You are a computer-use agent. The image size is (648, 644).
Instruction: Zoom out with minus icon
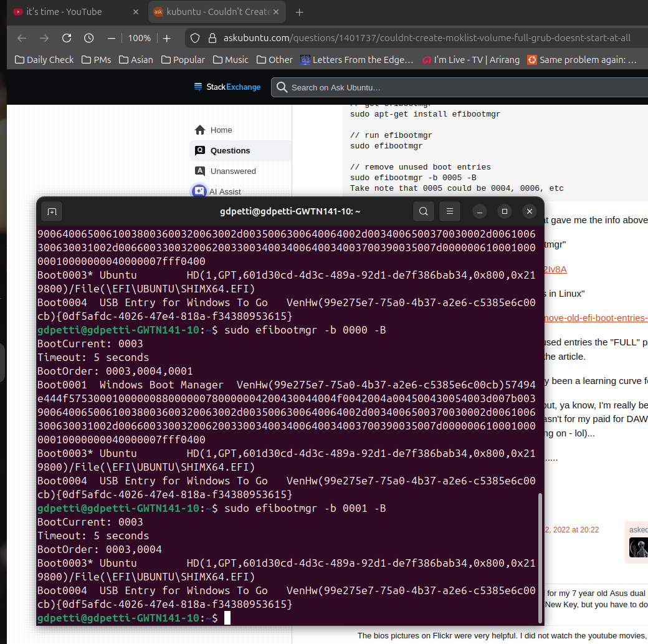(x=112, y=38)
